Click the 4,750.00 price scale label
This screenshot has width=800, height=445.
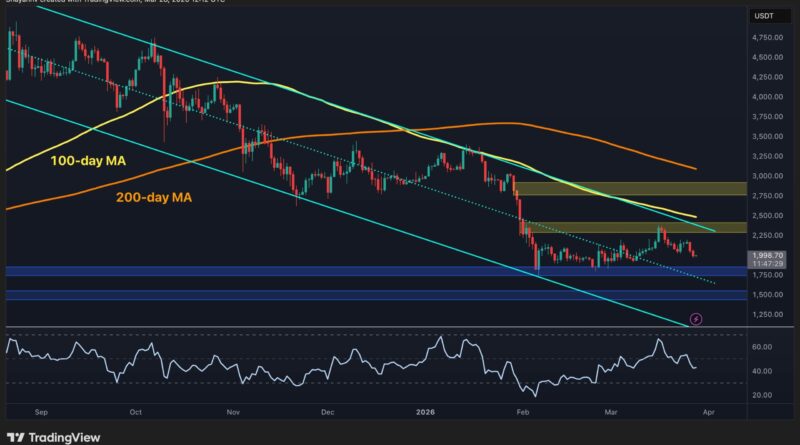[773, 38]
